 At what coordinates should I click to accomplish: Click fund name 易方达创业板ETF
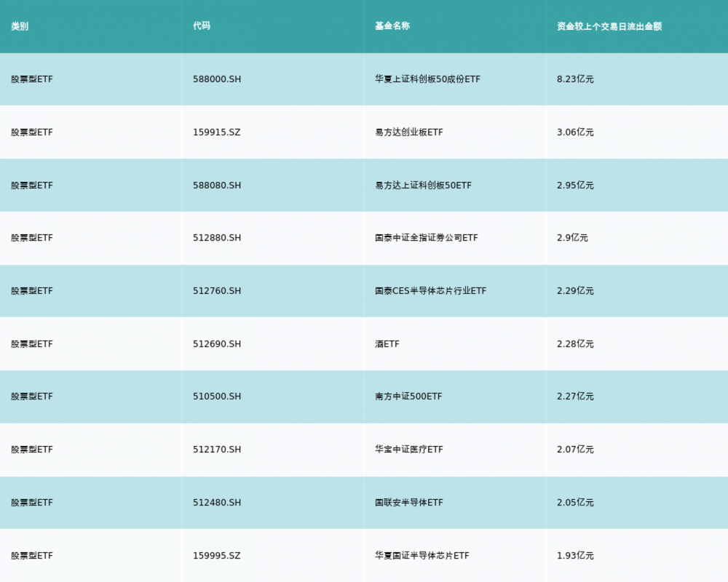point(409,132)
